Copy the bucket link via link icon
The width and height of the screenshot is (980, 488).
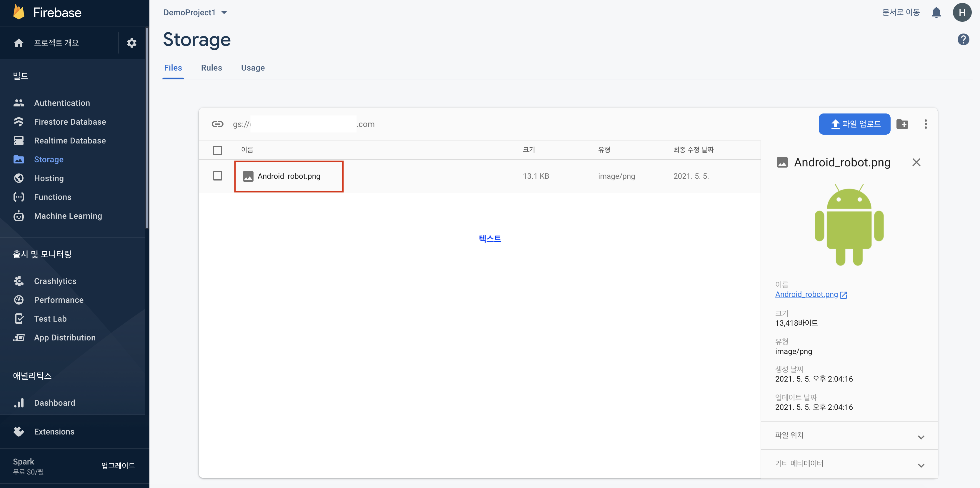217,124
